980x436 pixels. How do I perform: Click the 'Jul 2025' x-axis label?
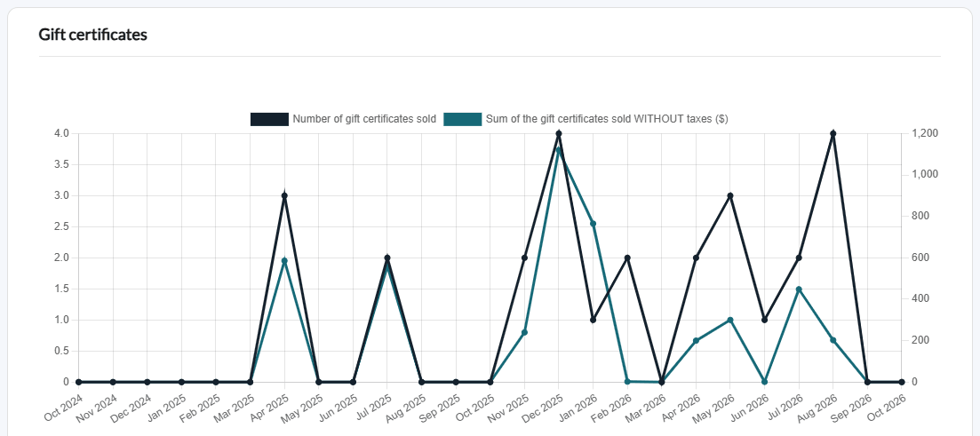pos(372,407)
